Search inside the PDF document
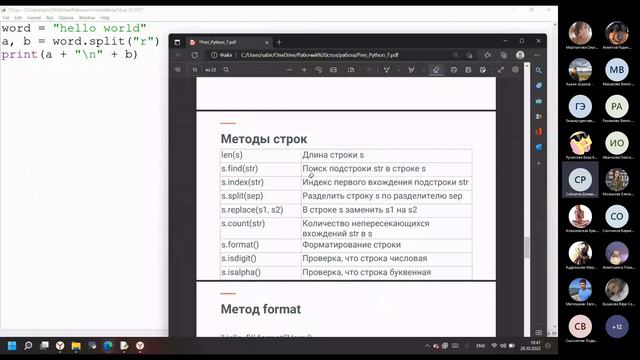Screen dimensions: 640x360 tap(226, 70)
